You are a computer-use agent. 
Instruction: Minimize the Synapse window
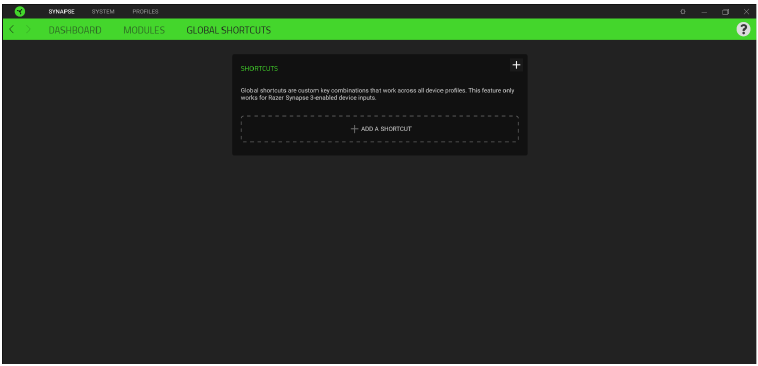704,12
